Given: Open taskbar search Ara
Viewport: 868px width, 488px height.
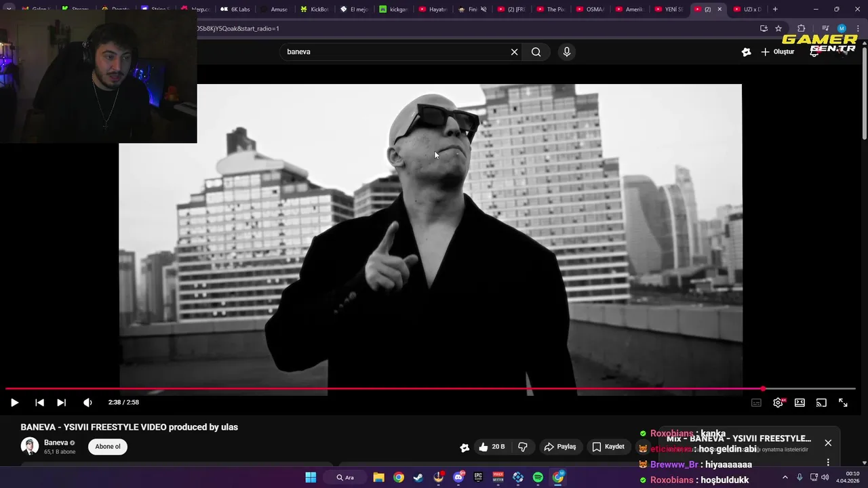Looking at the screenshot, I should [345, 478].
